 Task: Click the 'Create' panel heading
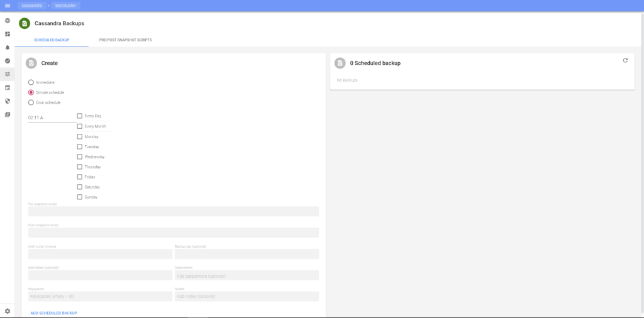49,63
